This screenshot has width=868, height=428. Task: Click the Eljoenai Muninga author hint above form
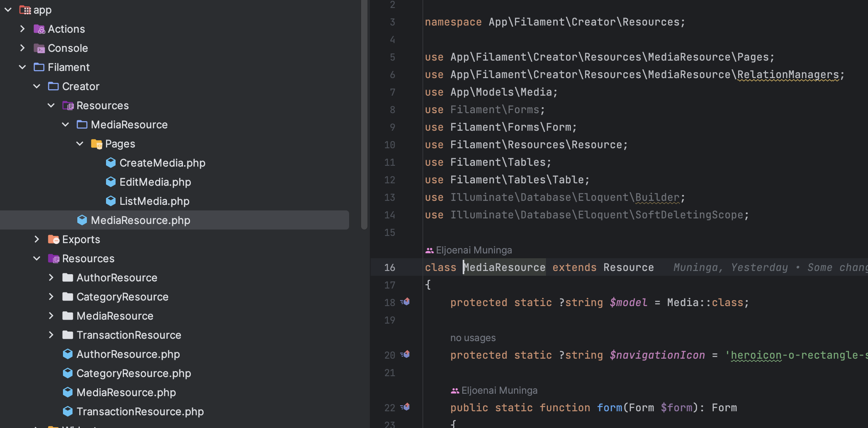[x=499, y=391]
